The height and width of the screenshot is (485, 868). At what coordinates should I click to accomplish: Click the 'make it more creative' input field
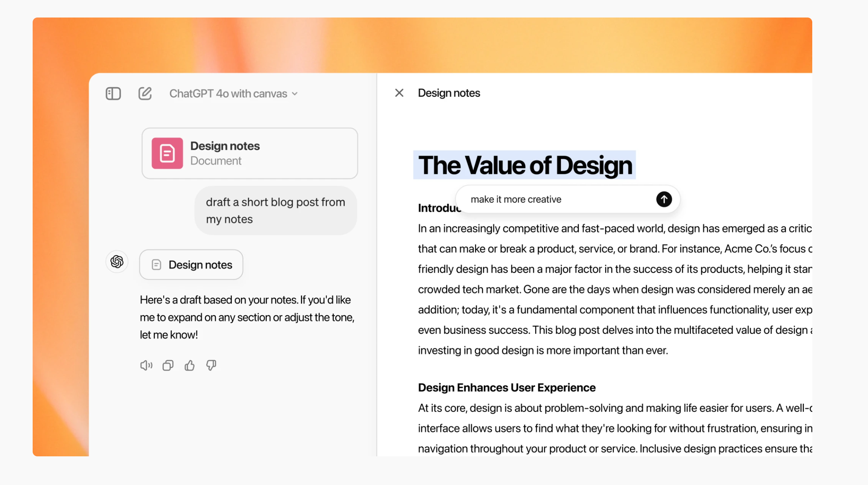557,199
